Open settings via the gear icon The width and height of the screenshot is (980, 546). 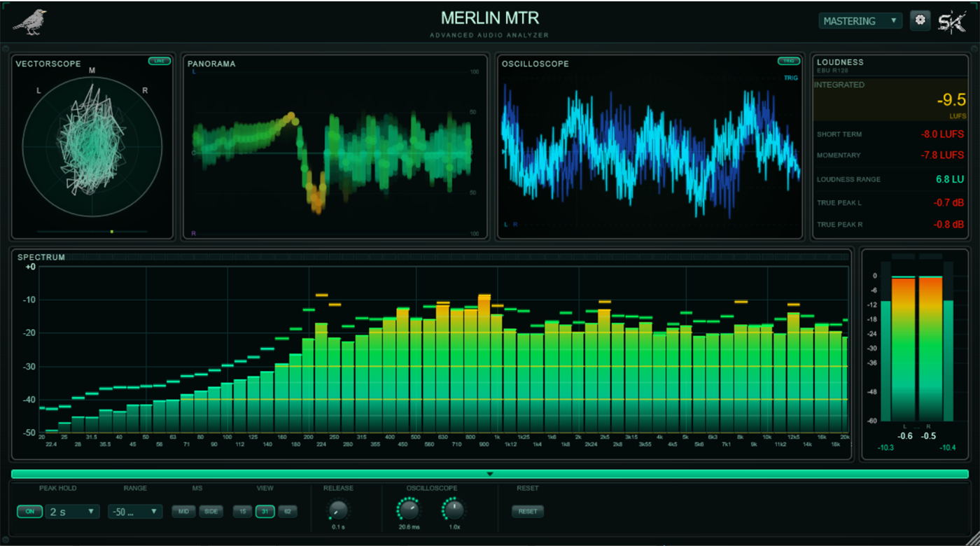[x=920, y=20]
